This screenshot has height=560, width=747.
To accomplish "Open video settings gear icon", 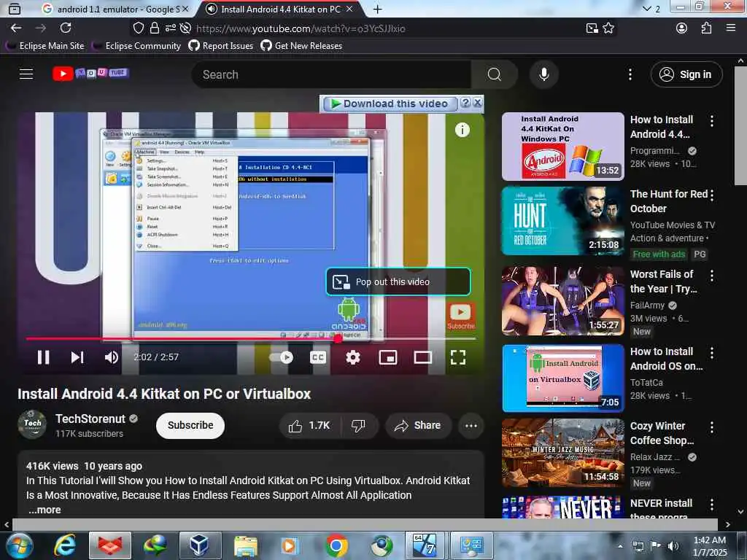I will pos(353,357).
